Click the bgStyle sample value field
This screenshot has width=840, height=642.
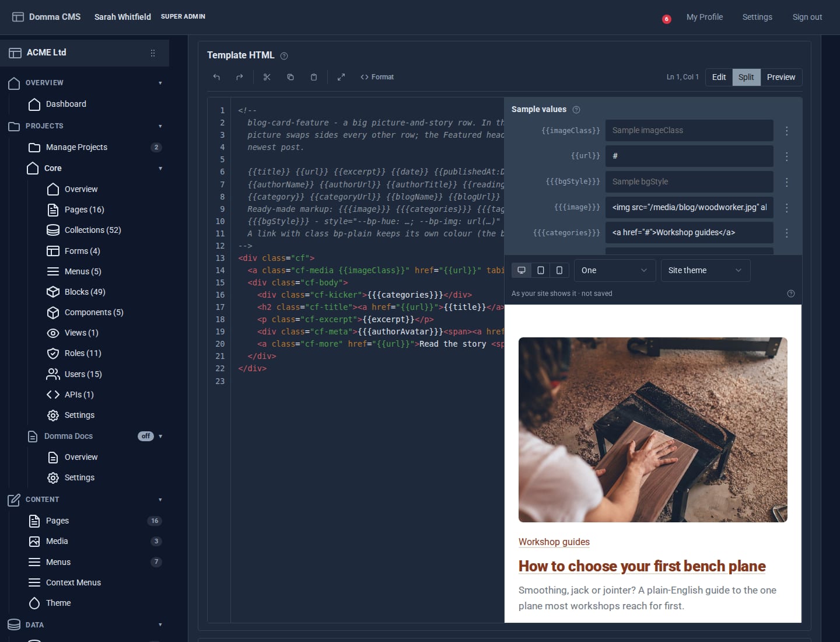pos(689,182)
